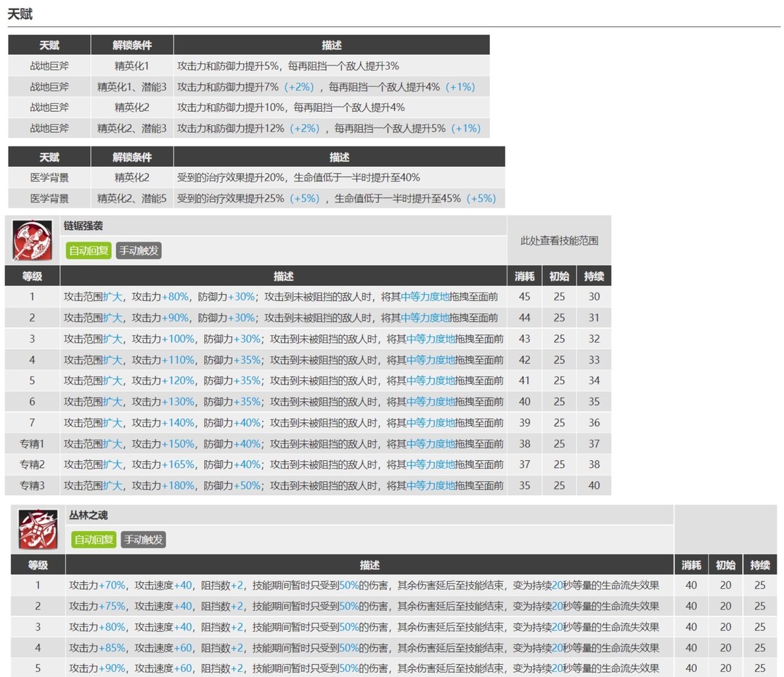The height and width of the screenshot is (677, 784).
Task: Click 扩大 link in 链锯强袭 level 1 row
Action: 113,297
